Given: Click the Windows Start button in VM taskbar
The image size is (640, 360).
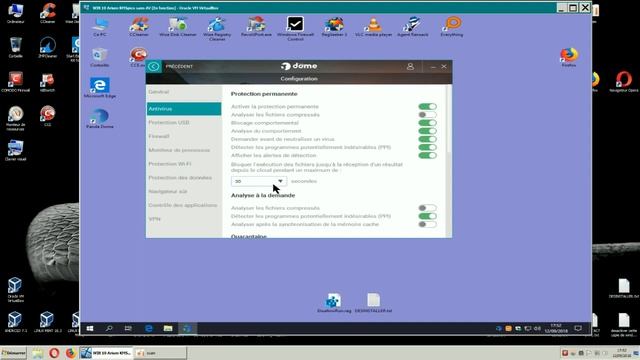Looking at the screenshot, I should [x=90, y=328].
